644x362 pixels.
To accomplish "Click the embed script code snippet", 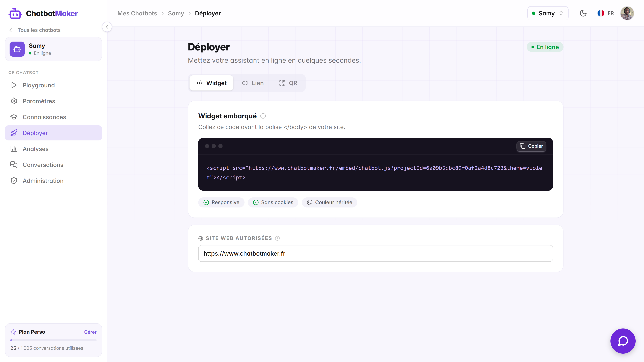I will 374,173.
